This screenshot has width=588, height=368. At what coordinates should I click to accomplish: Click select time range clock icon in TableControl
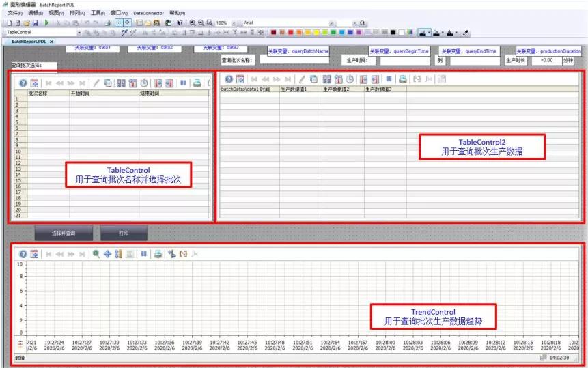pos(144,83)
